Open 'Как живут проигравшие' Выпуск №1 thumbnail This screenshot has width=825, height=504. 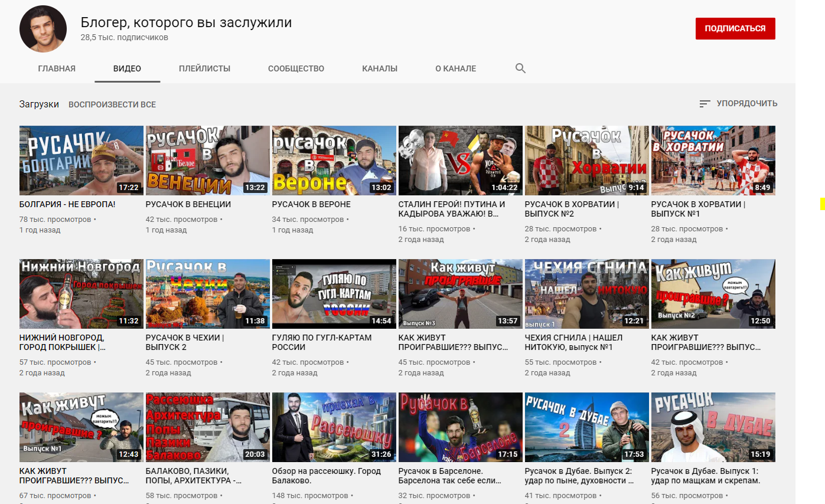coord(81,427)
